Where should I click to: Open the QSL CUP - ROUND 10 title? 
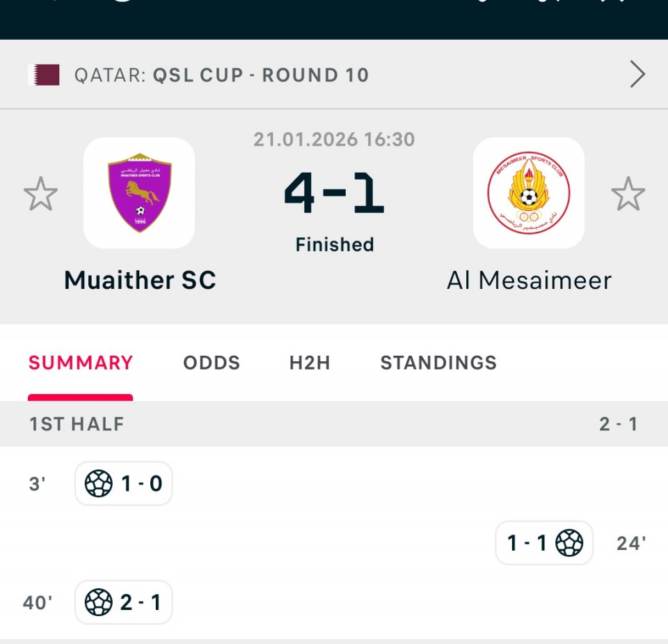pos(260,75)
